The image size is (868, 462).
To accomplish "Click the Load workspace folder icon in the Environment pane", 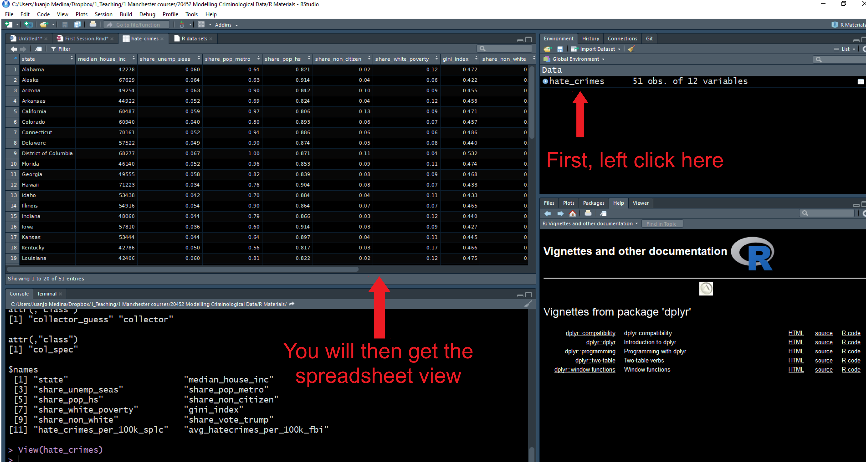I will [548, 49].
